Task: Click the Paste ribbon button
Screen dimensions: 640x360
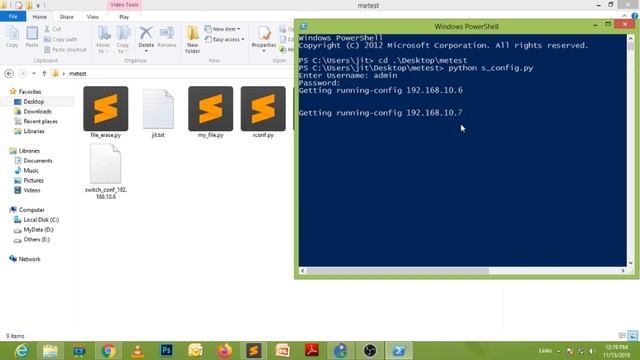Action: point(32,37)
